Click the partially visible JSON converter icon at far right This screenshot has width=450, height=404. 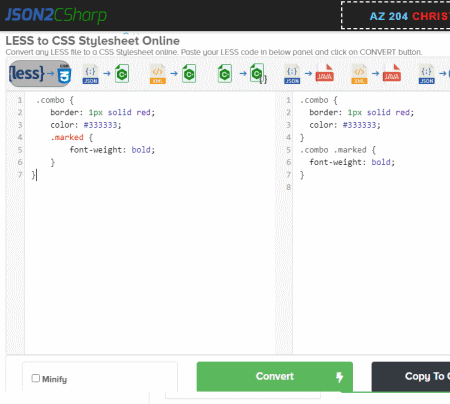tap(434, 74)
